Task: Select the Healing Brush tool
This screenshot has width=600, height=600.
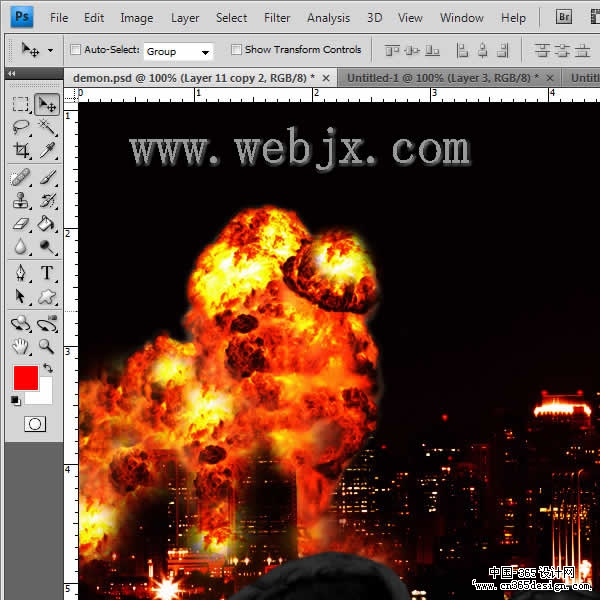Action: pyautogui.click(x=20, y=178)
